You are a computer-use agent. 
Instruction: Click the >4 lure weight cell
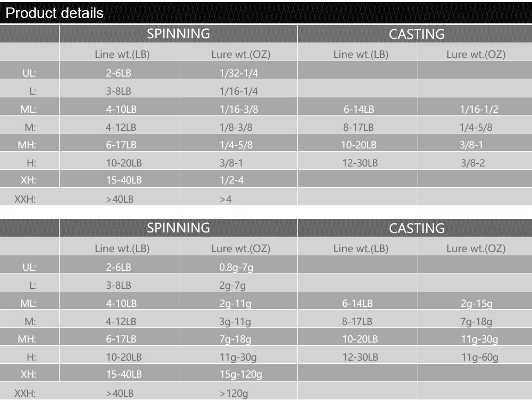(226, 199)
